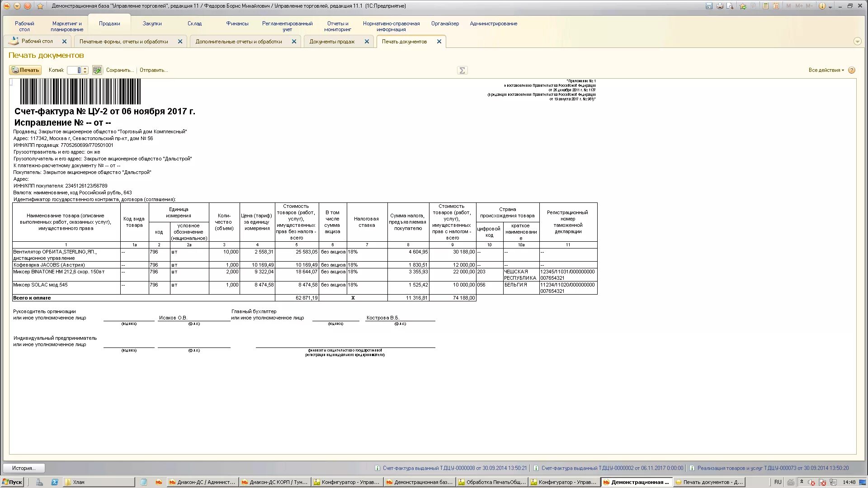Switch to "Обработка ПечатьОбщ..." taskbar window
Viewport: 868px width, 488px height.
(x=492, y=482)
